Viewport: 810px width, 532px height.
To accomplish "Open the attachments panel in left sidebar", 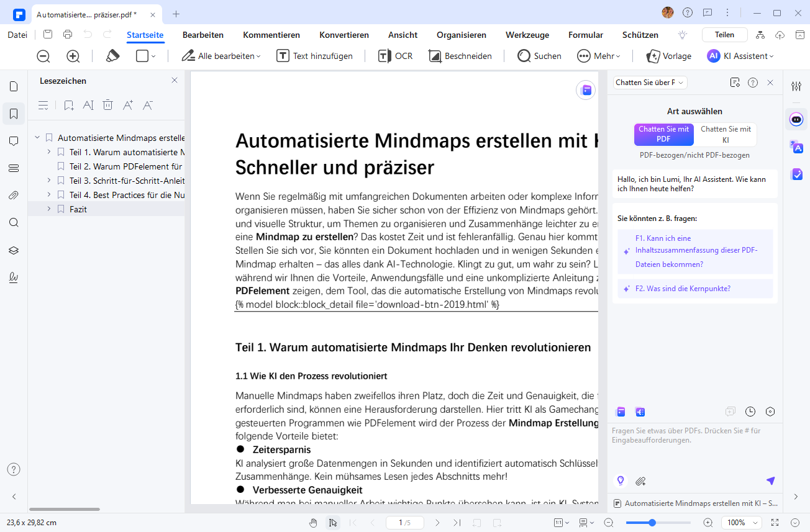I will [14, 196].
